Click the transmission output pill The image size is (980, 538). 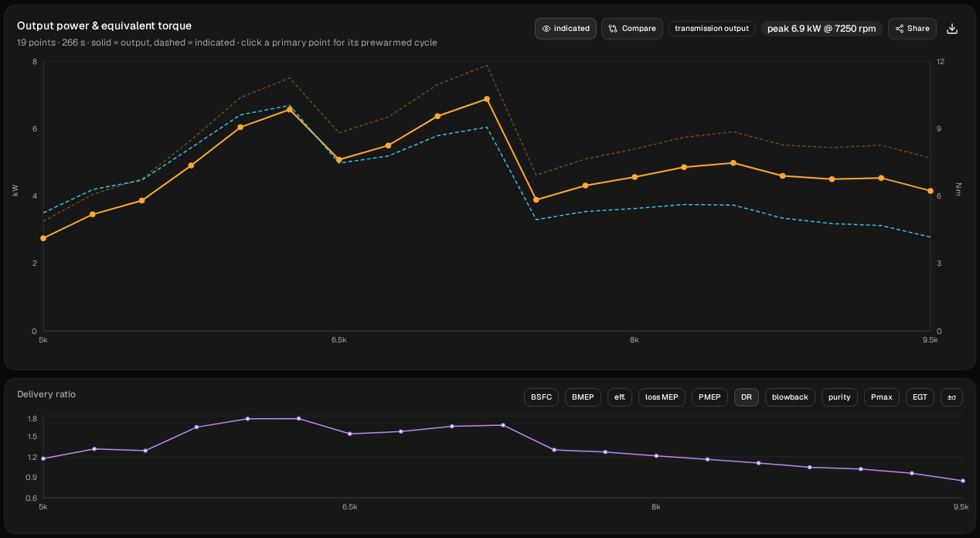(x=712, y=29)
